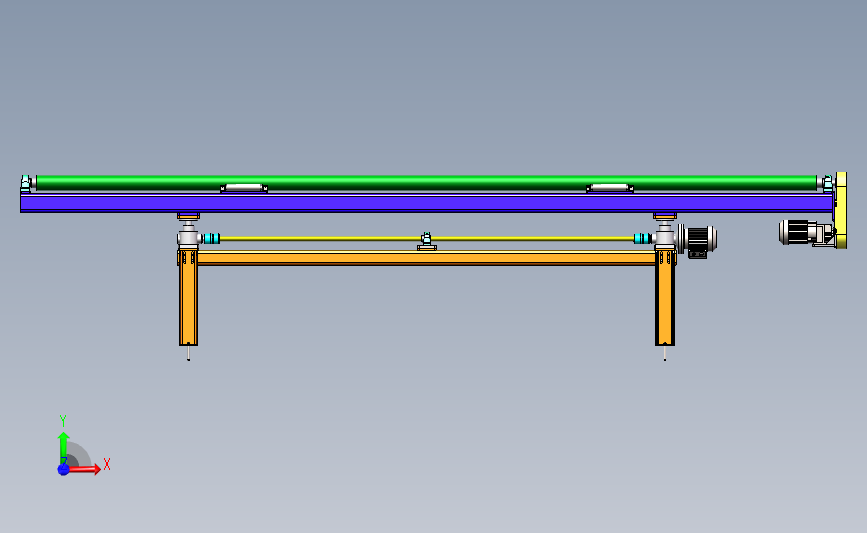867x533 pixels.
Task: Pick the motor beside the right leg
Action: [698, 241]
